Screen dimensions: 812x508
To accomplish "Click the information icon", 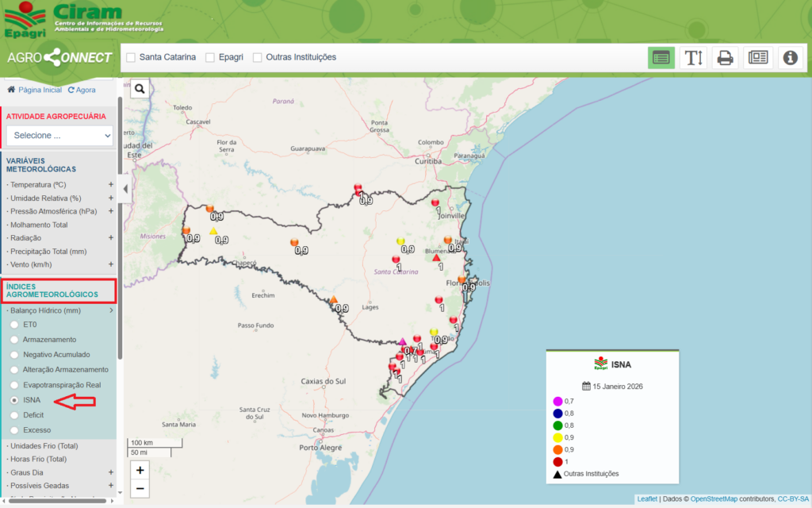I will coord(790,57).
